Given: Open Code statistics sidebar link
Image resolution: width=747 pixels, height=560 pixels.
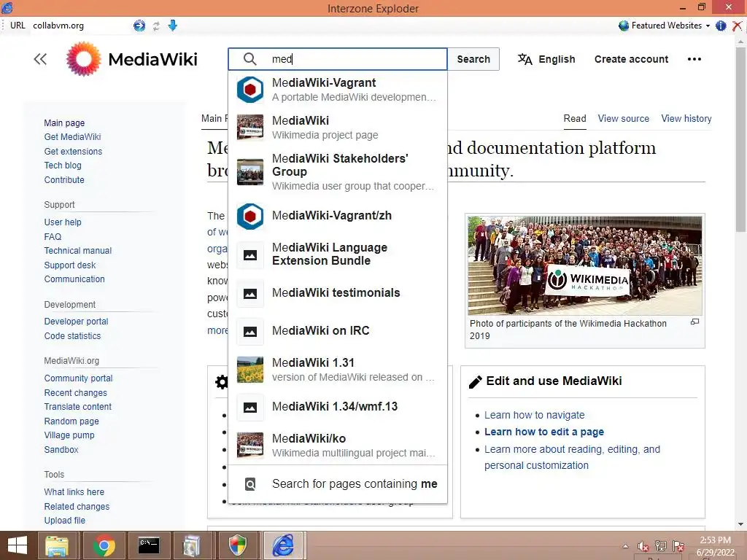Looking at the screenshot, I should [72, 336].
